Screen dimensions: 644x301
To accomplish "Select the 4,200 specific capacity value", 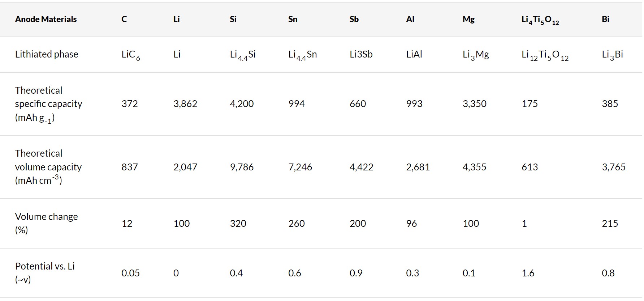I will click(x=242, y=104).
